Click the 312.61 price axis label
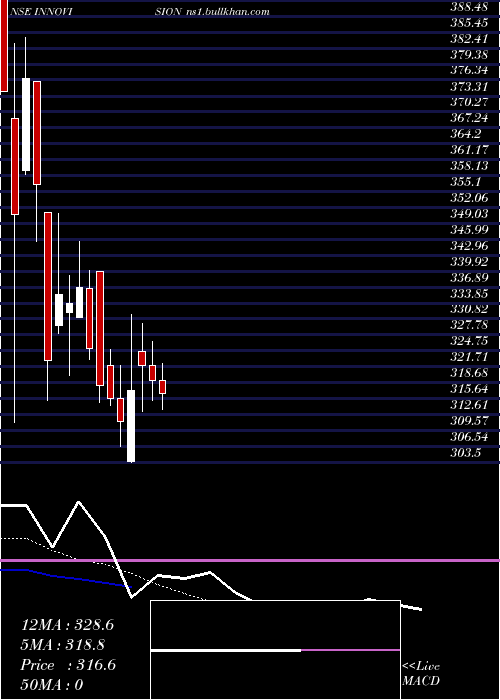500x700 pixels. click(x=469, y=405)
